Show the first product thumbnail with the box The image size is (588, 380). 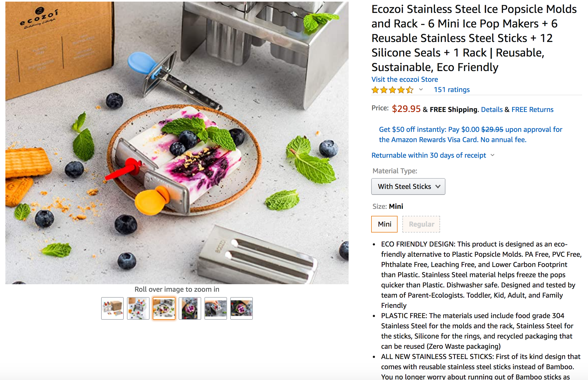click(112, 308)
